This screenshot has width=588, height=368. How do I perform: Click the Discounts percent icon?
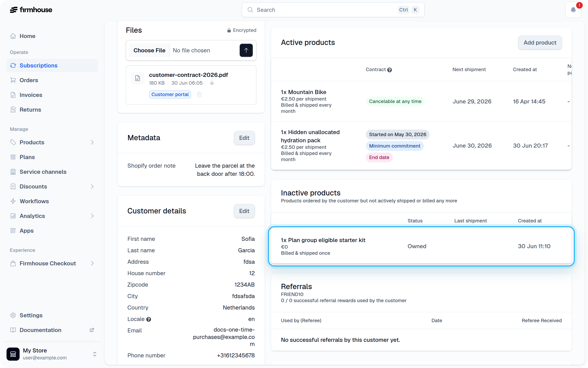pyautogui.click(x=13, y=186)
